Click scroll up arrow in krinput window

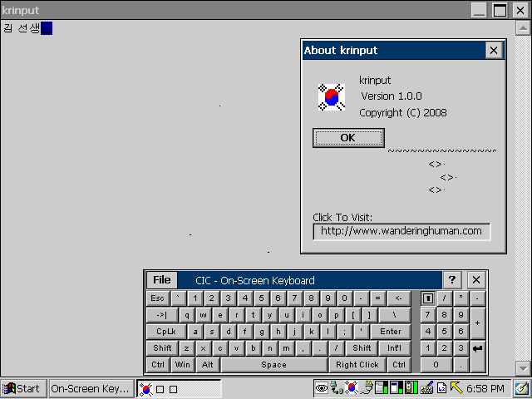[523, 28]
